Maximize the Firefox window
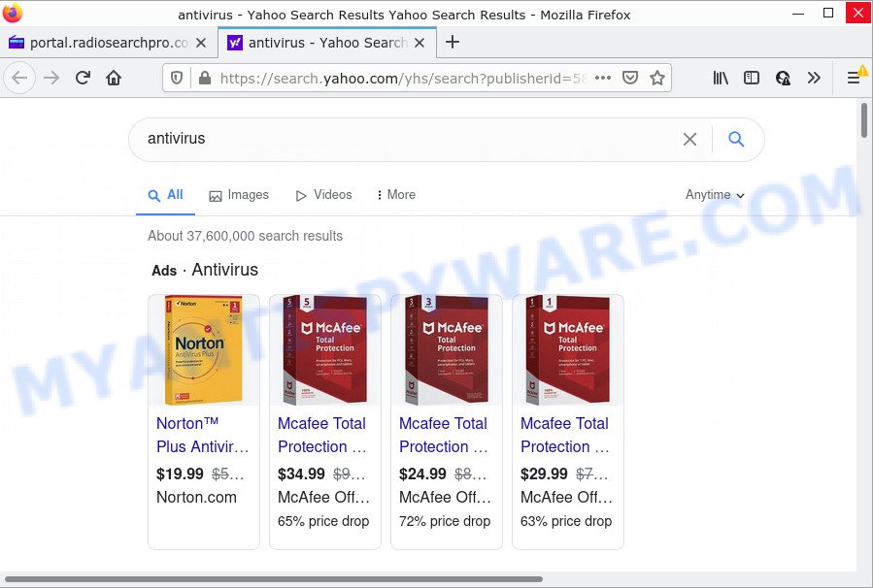 click(828, 14)
